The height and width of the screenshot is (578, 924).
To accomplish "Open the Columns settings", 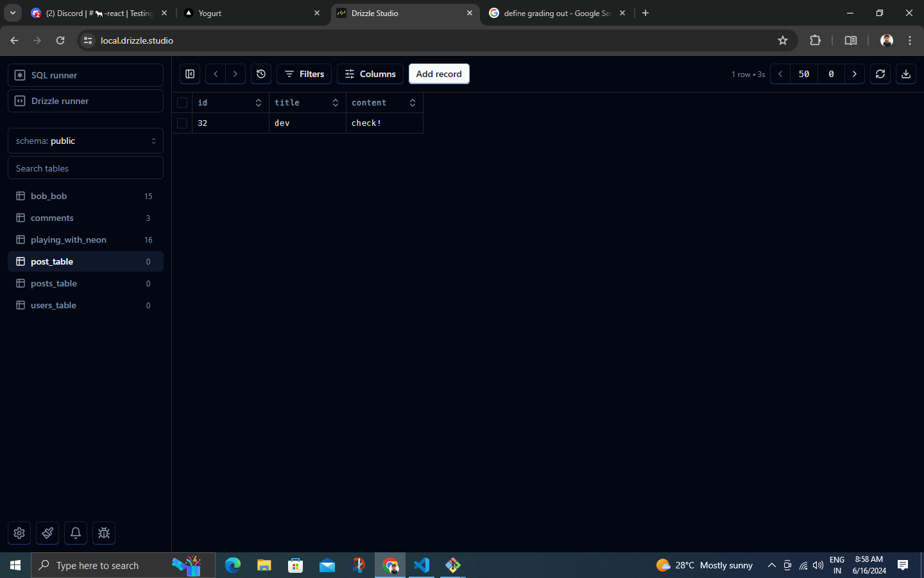I will [x=370, y=74].
